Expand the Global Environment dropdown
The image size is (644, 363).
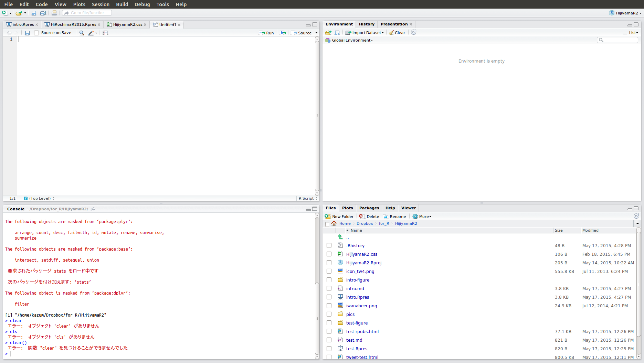352,40
